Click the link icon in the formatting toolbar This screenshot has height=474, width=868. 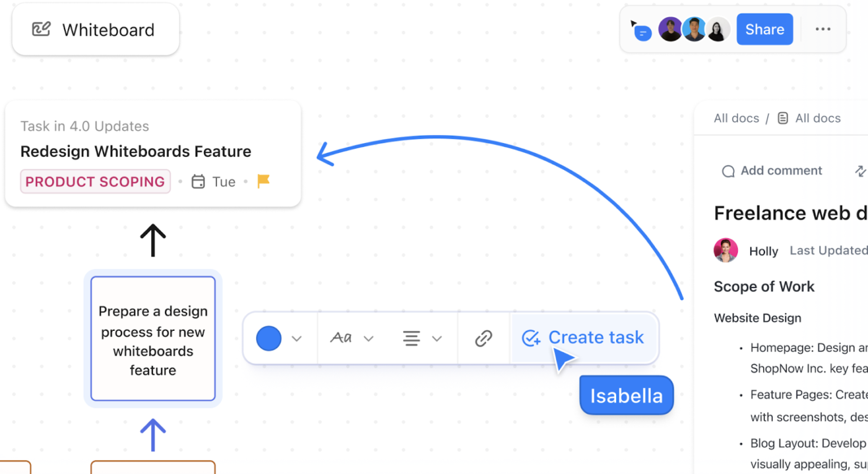(483, 338)
